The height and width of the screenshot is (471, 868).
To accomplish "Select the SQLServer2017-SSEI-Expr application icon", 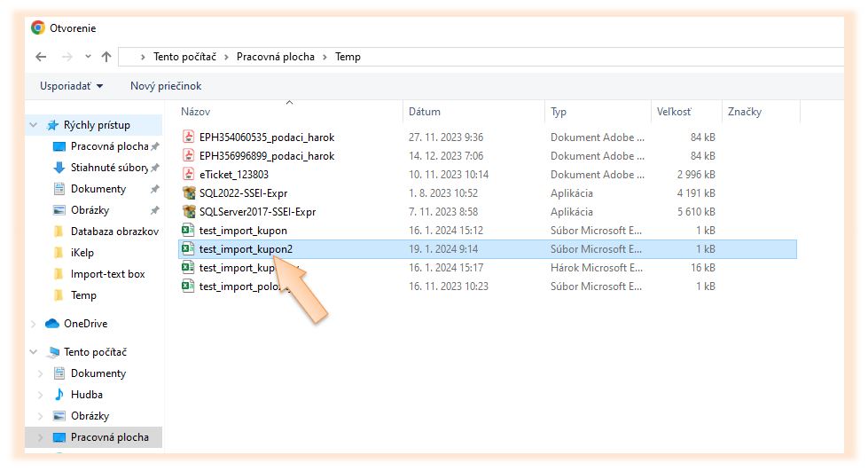I will click(188, 212).
